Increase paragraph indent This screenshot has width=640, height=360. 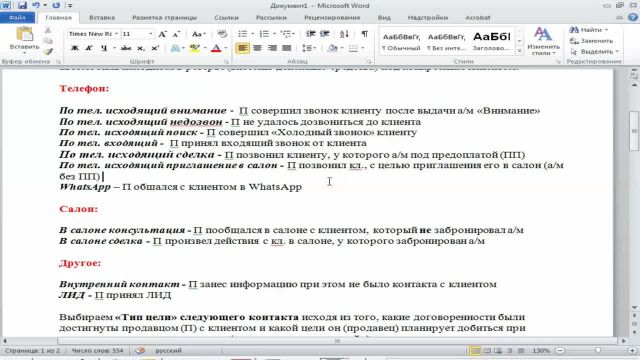pos(325,34)
